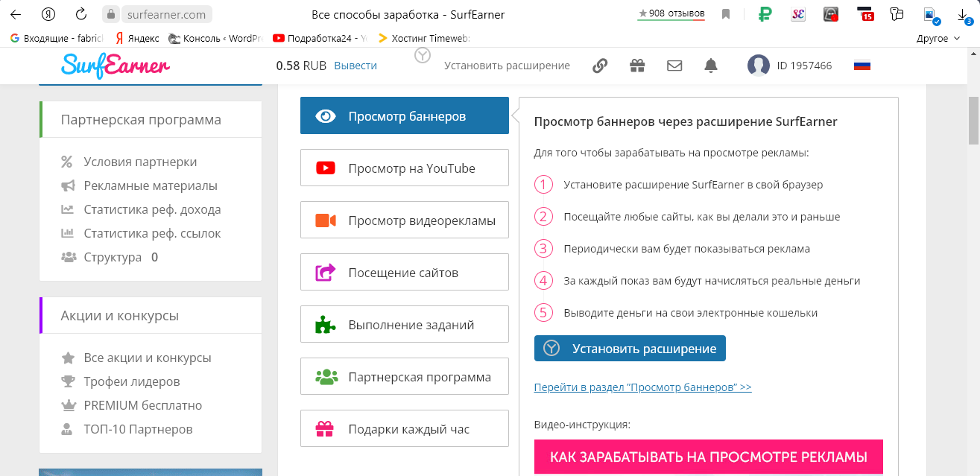Open the Yandex home button in toolbar
This screenshot has width=980, height=476.
tap(49, 14)
